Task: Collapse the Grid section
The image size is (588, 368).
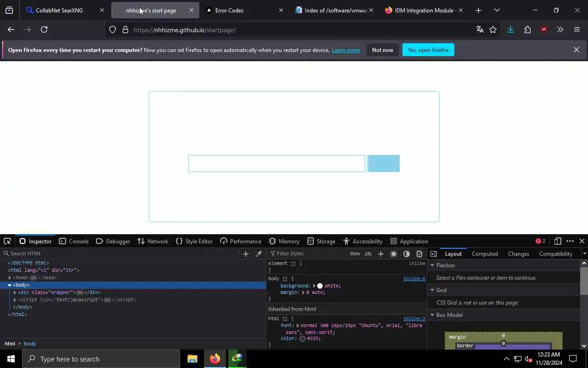Action: (x=432, y=290)
